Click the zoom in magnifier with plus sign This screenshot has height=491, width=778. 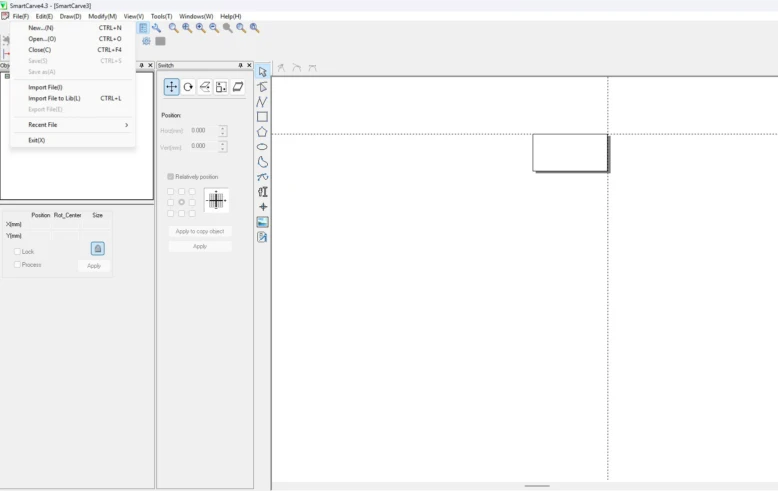point(200,28)
